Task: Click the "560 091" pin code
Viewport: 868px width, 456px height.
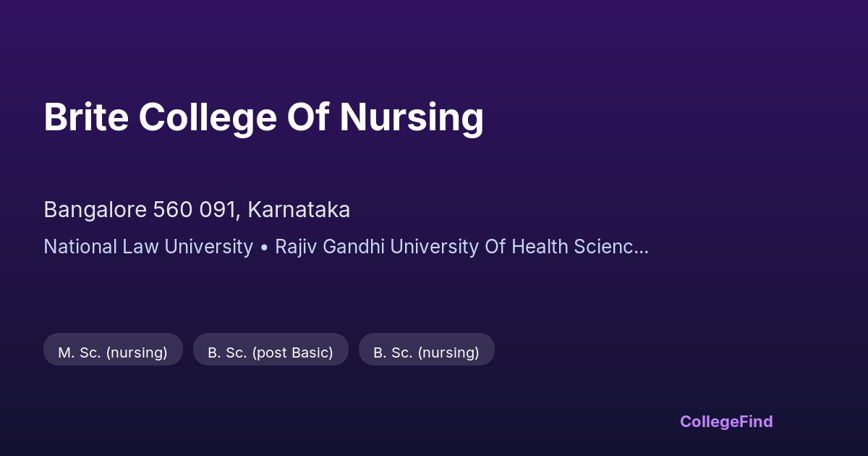Action: tap(195, 210)
